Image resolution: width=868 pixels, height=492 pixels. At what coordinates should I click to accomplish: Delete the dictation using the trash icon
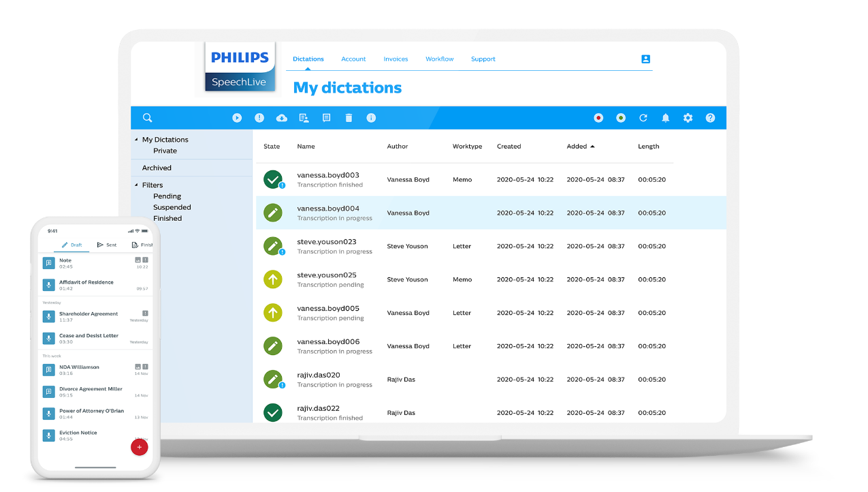click(349, 117)
